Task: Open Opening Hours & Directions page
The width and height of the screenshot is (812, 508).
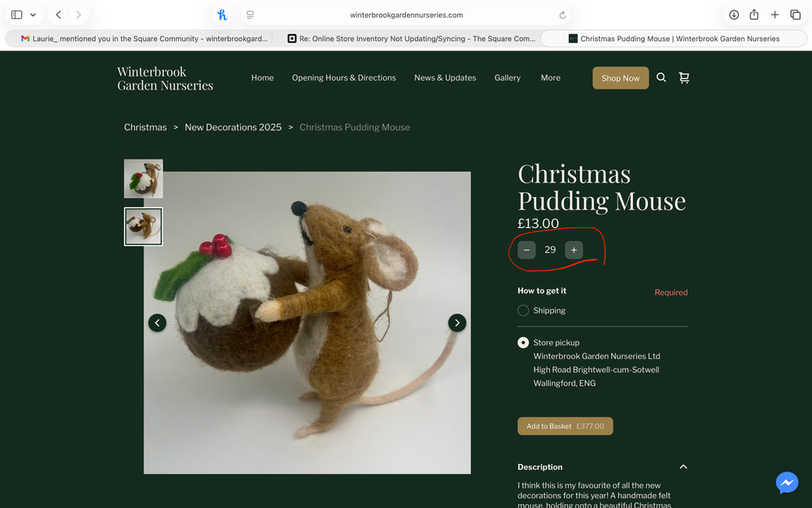Action: tap(343, 78)
